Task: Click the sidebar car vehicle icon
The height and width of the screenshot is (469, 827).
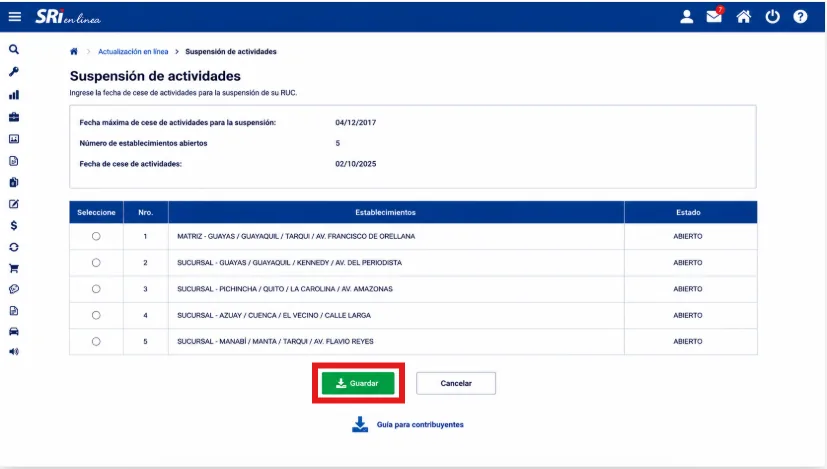Action: click(x=14, y=331)
